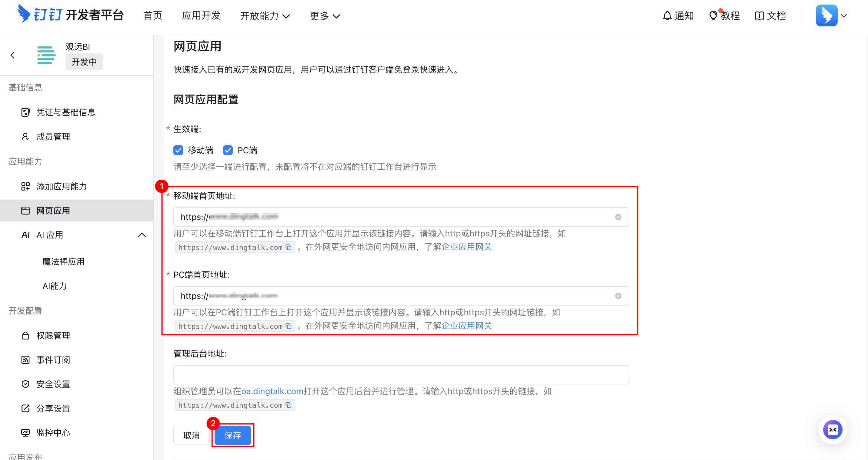This screenshot has width=868, height=460.
Task: Uncheck the PC端 checkbox
Action: pos(228,150)
